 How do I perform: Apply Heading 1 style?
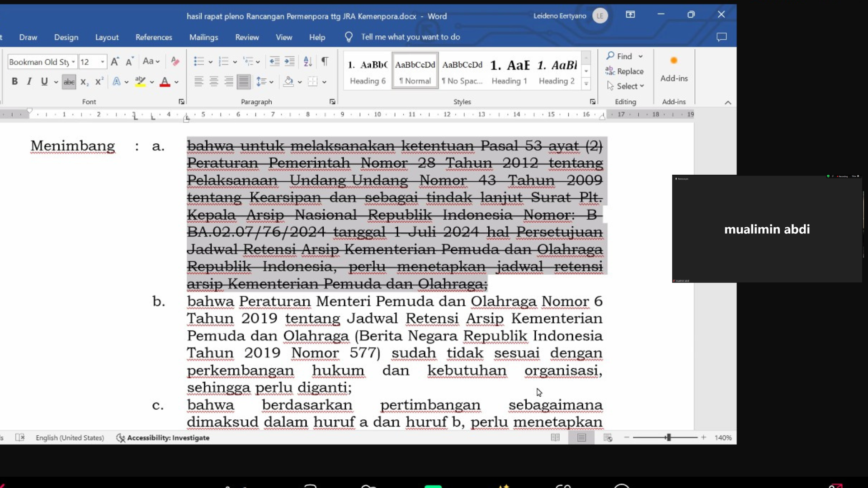coord(509,71)
